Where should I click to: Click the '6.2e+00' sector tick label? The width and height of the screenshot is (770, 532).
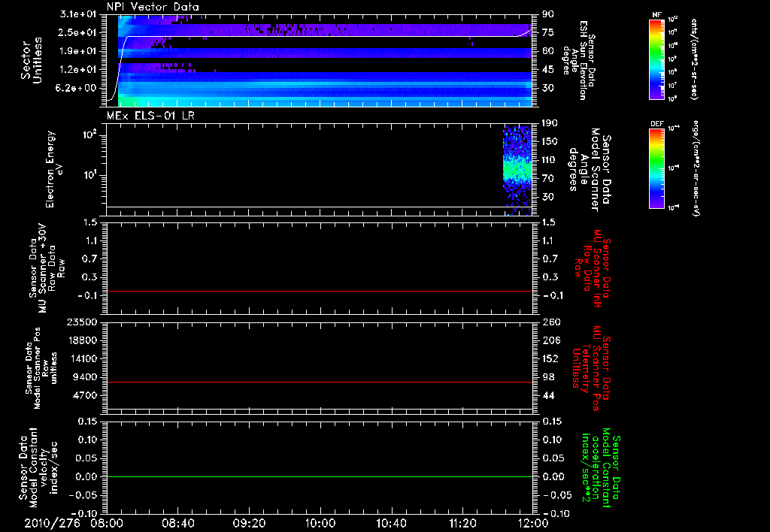(x=77, y=89)
